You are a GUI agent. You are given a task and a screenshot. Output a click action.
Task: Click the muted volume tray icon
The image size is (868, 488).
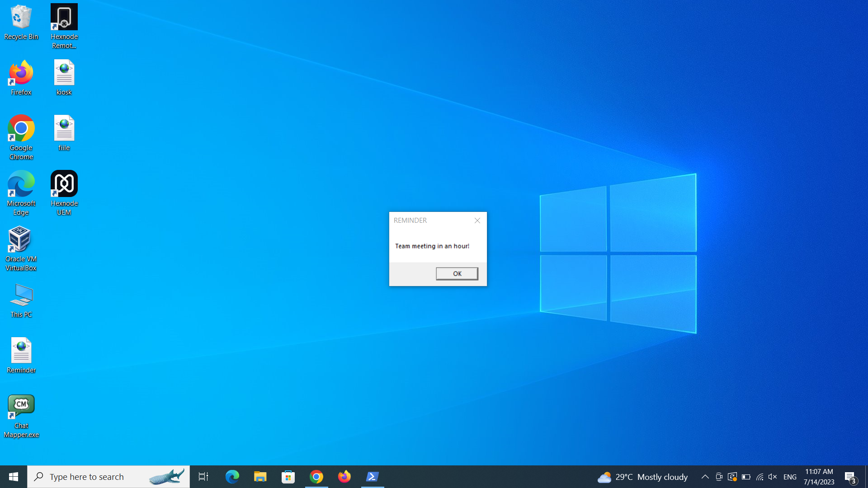coord(773,477)
